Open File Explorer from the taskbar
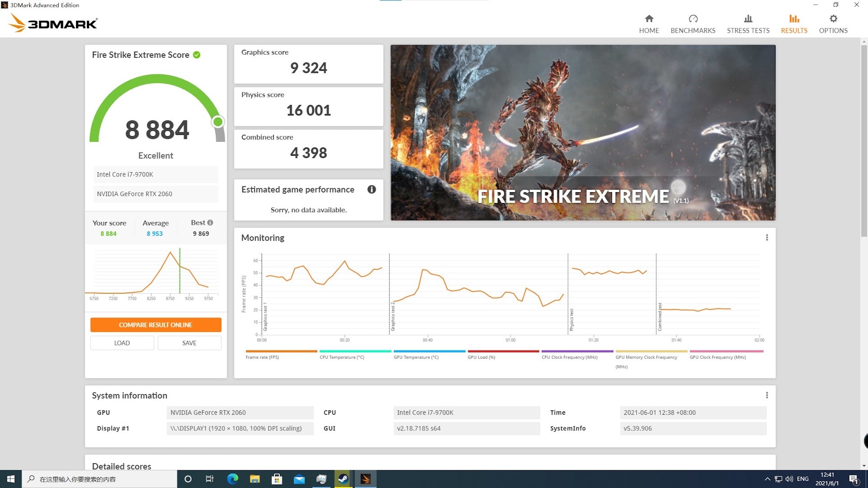Viewport: 868px width, 488px height. [x=255, y=479]
